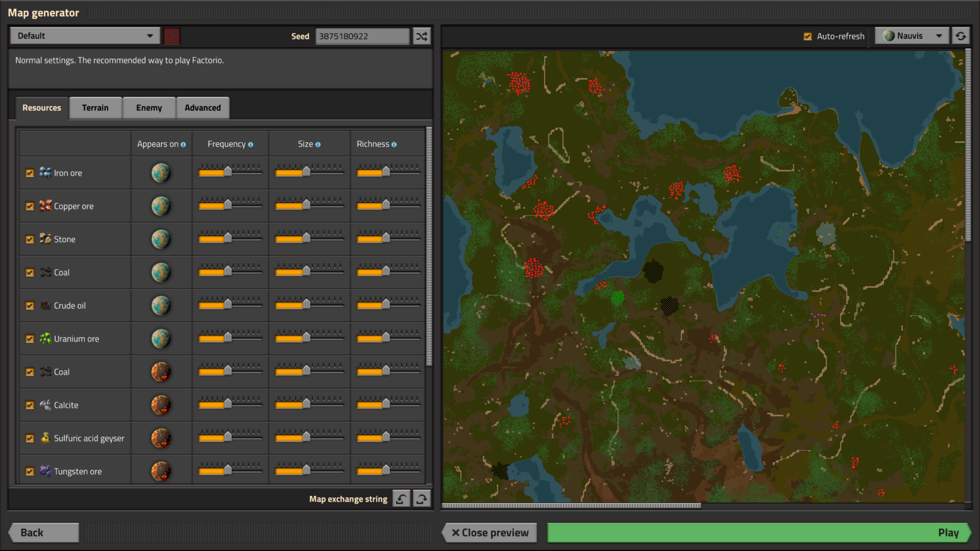980x551 pixels.
Task: Click the Close preview button
Action: click(490, 532)
